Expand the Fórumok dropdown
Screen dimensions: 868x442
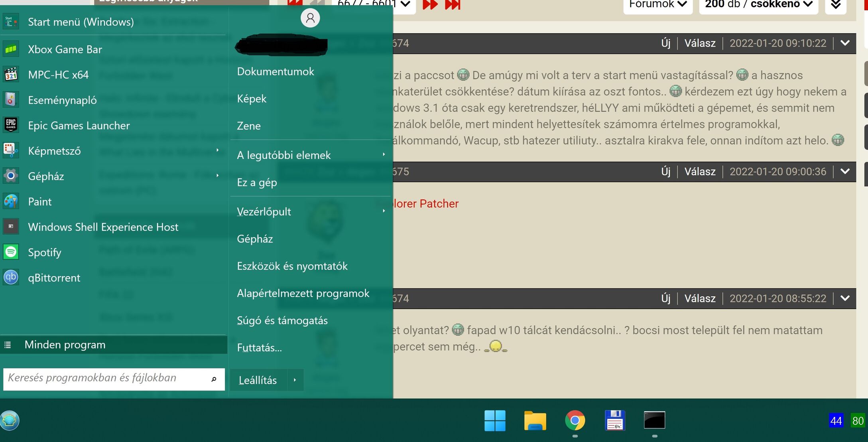[x=657, y=5]
